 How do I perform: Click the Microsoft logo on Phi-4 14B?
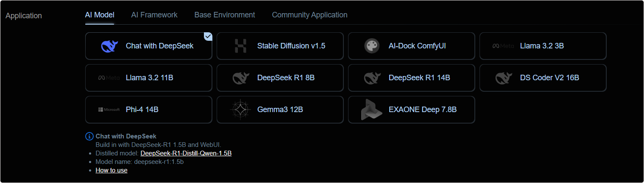(109, 110)
